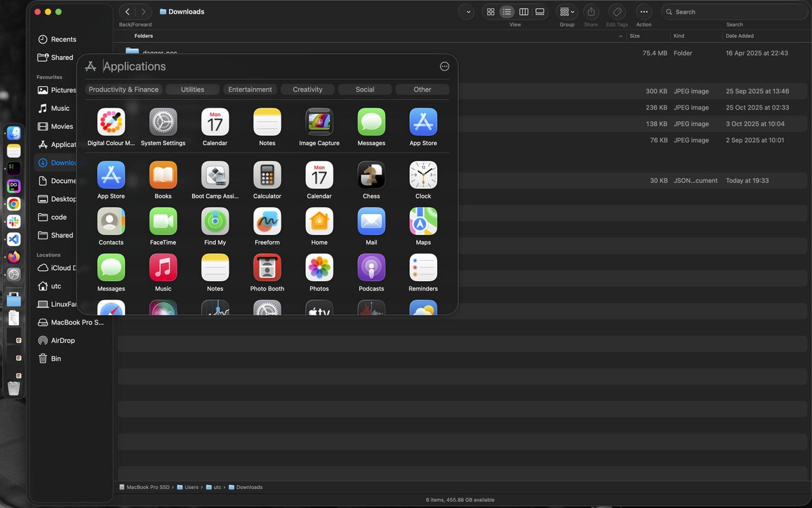Click the Edit Tags button
Image resolution: width=812 pixels, height=508 pixels.
pos(616,12)
